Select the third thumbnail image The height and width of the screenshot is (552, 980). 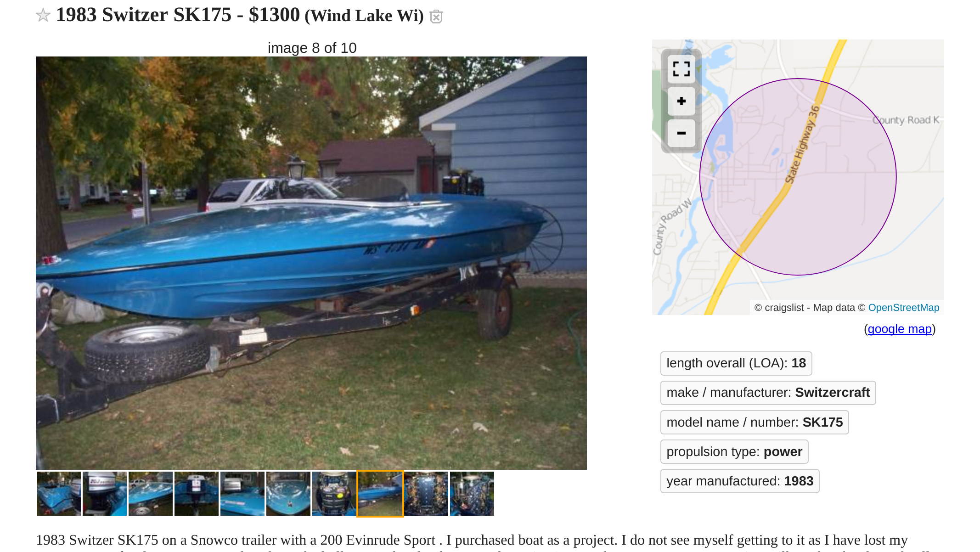[x=151, y=494]
